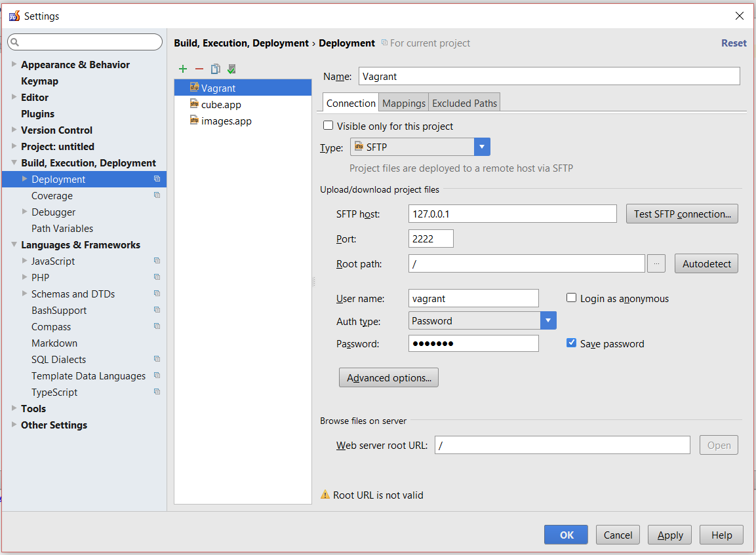Click the Name field containing Vagrant
The image size is (756, 555).
549,76
